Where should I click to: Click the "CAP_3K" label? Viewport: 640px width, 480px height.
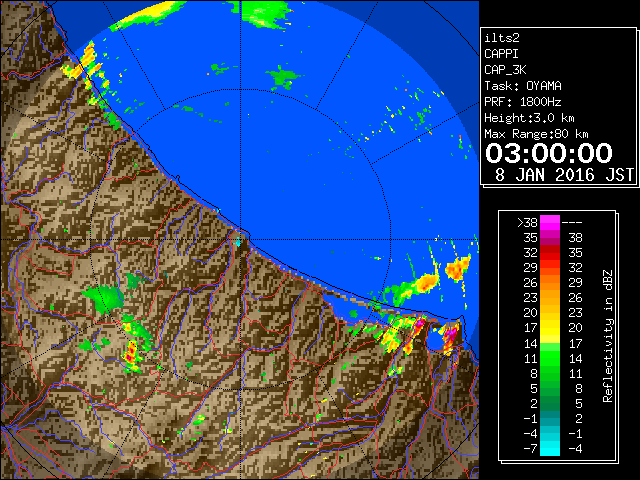click(x=505, y=70)
